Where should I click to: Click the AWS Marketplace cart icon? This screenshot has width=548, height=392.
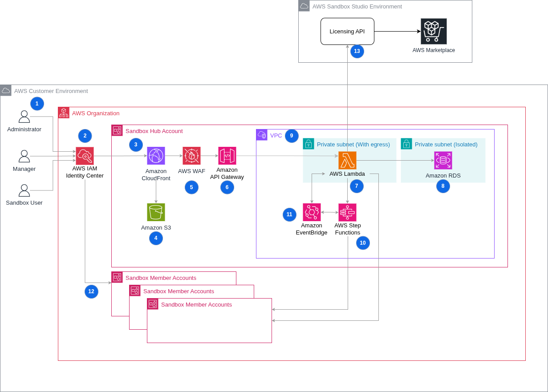point(434,31)
